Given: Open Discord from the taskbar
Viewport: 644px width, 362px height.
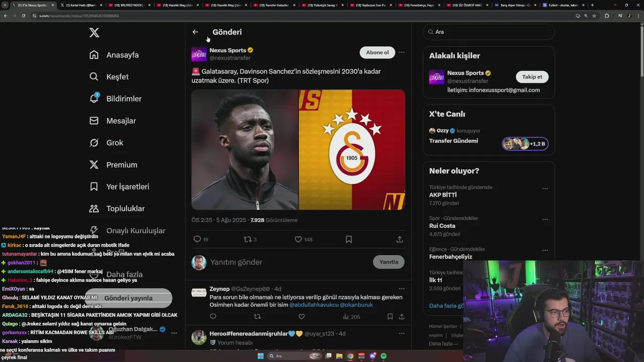Looking at the screenshot, I should point(372,356).
